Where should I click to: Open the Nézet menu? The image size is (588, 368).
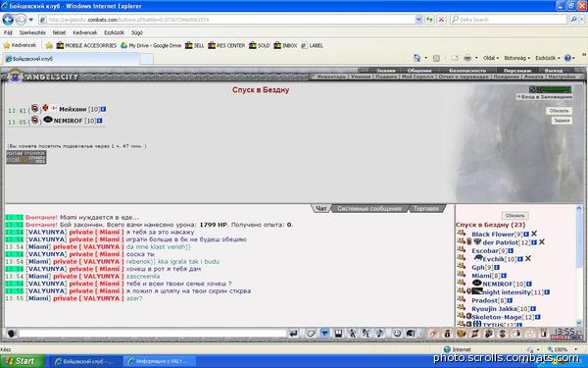[59, 33]
